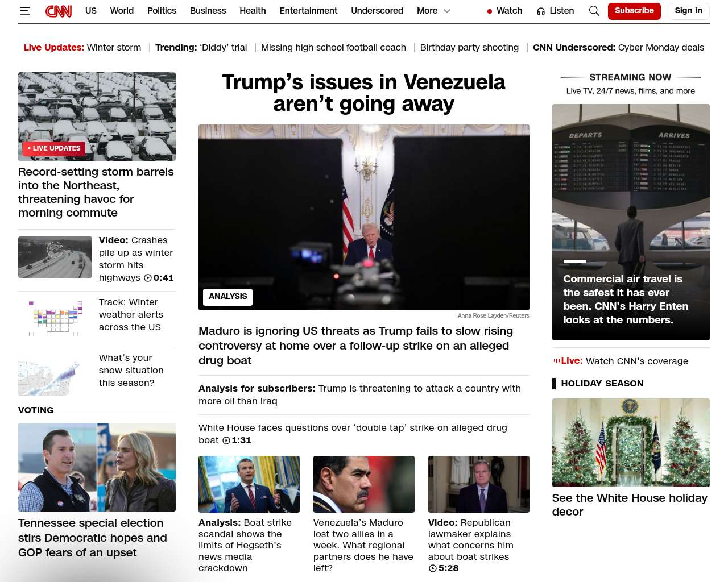This screenshot has height=582, width=728.
Task: Open the search magnifier icon
Action: (594, 11)
